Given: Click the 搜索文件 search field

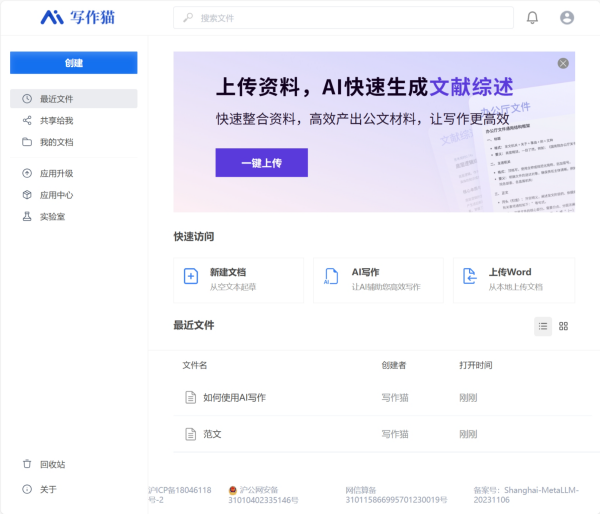Looking at the screenshot, I should (343, 18).
